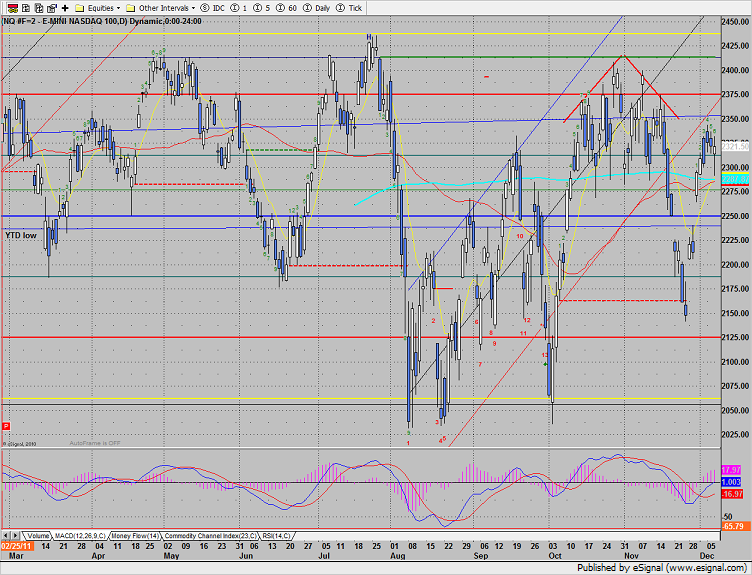Click the third toolbar window icon

tap(39, 8)
